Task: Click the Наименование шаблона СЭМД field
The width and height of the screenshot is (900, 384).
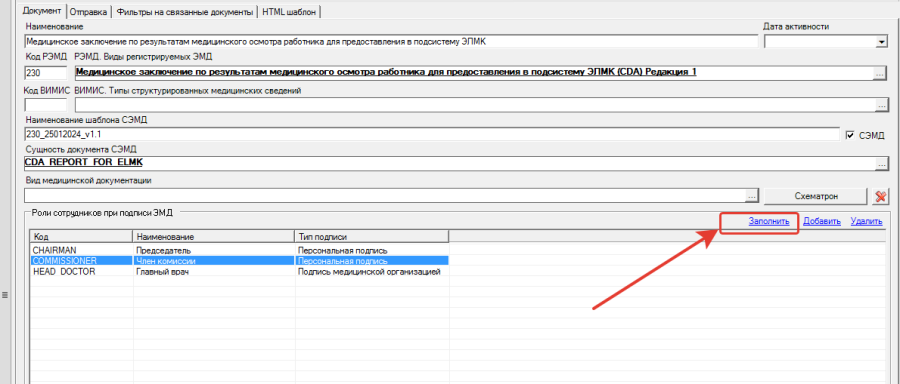Action: [432, 134]
